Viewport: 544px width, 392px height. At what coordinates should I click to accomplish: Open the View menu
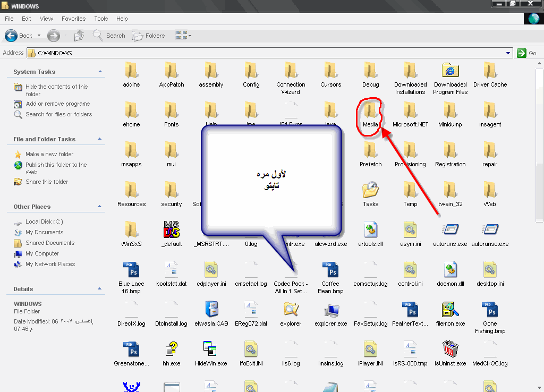pyautogui.click(x=46, y=19)
